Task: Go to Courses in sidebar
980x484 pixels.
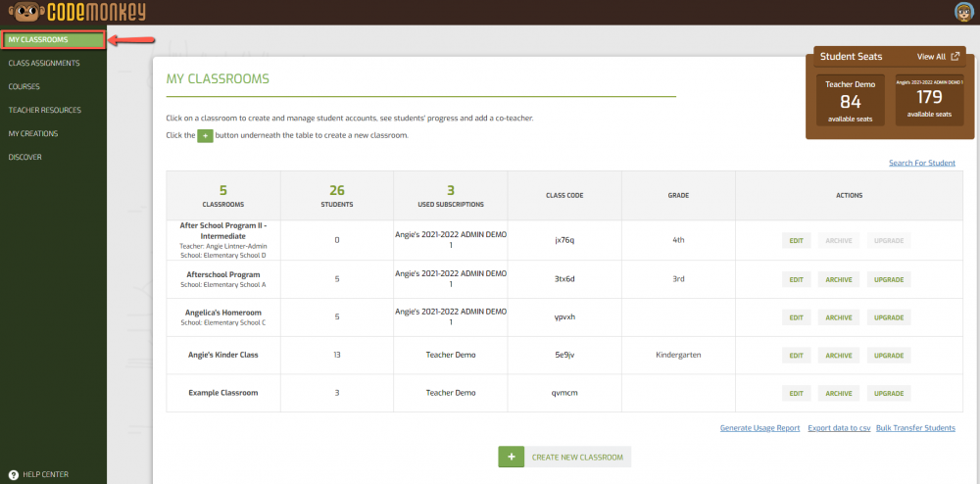Action: coord(24,87)
